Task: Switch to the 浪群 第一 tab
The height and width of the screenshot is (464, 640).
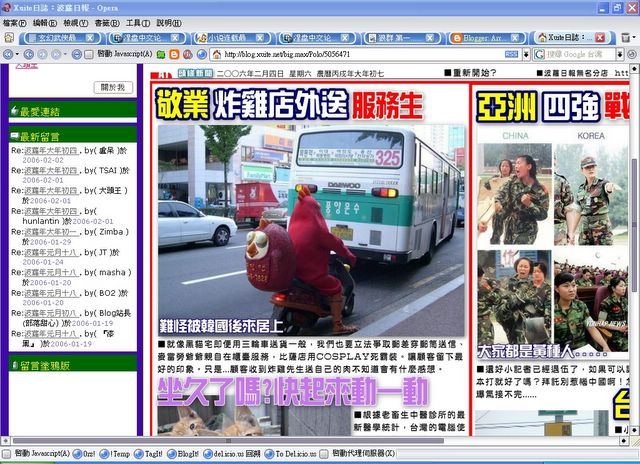Action: 401,38
